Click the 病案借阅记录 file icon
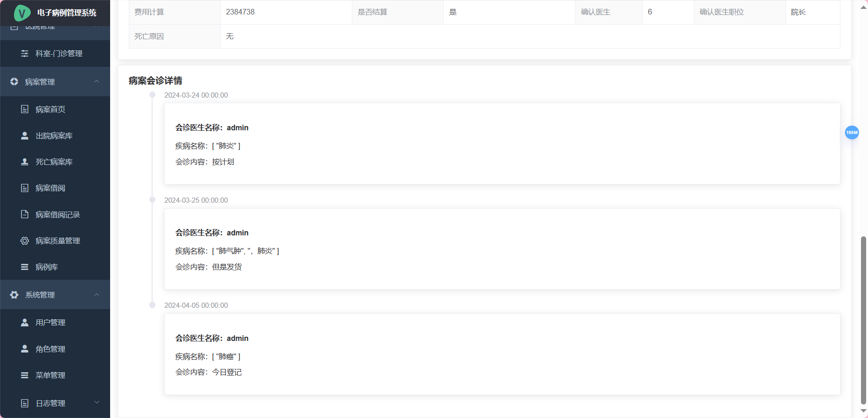Viewport: 868px width, 418px height. point(25,214)
